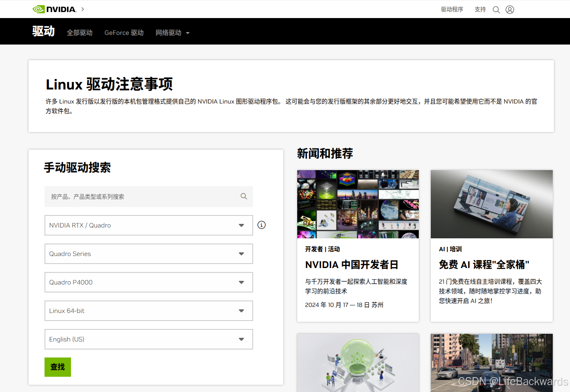Viewport: 570px width, 392px height.
Task: Open the green globe illustration card
Action: [358, 363]
